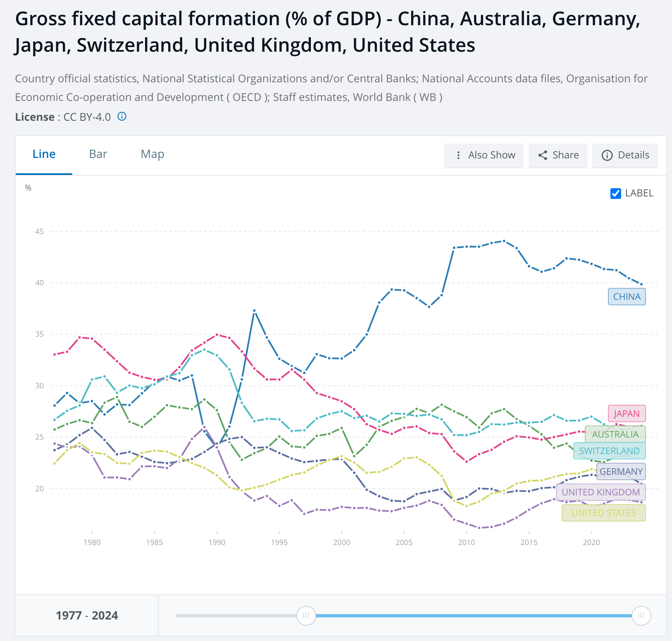Screen dimensions: 672x641
Task: Click the license info icon
Action: 122,117
